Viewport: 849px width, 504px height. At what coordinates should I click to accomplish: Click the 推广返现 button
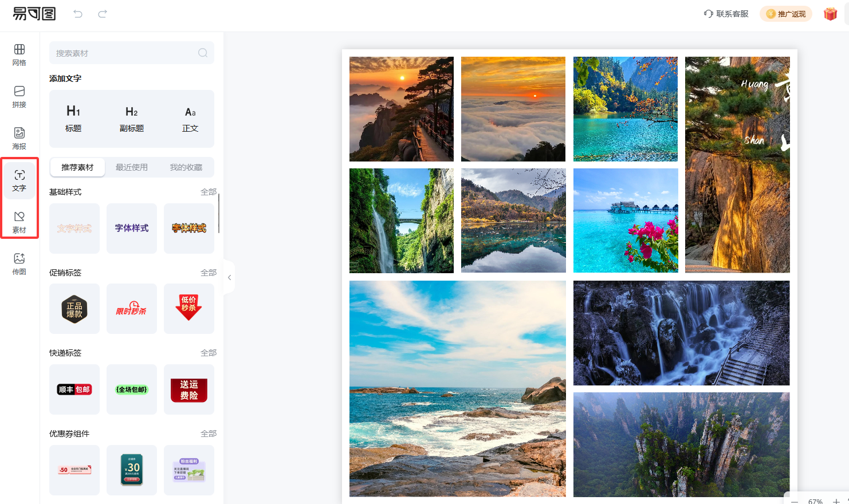(786, 14)
